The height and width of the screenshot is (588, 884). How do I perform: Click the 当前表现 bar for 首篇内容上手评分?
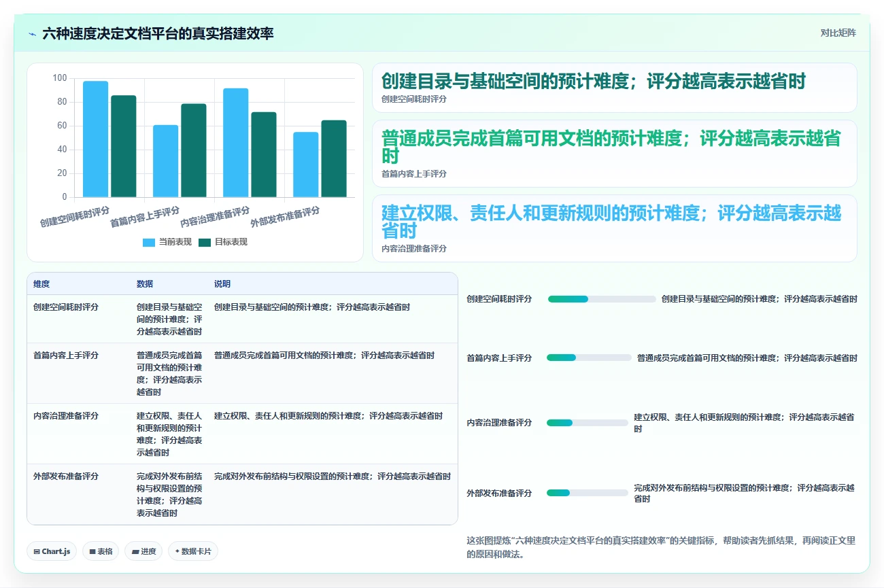(x=166, y=161)
